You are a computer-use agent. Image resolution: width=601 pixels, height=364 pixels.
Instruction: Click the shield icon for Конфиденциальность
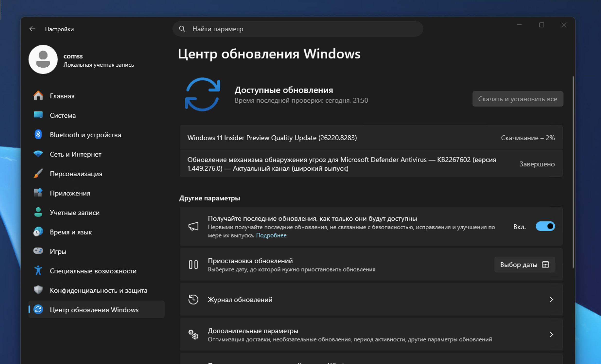38,290
